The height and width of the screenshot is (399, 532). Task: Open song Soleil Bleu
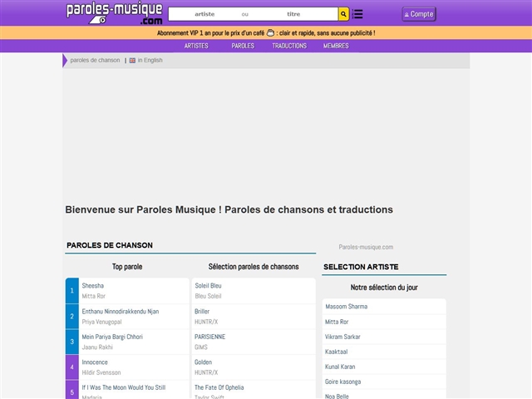pyautogui.click(x=208, y=286)
